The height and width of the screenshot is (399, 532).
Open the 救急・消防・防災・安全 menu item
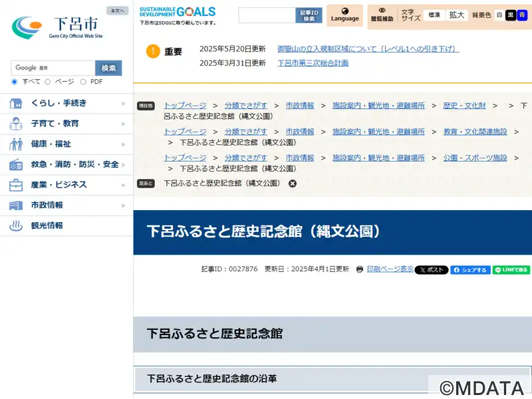(66, 164)
